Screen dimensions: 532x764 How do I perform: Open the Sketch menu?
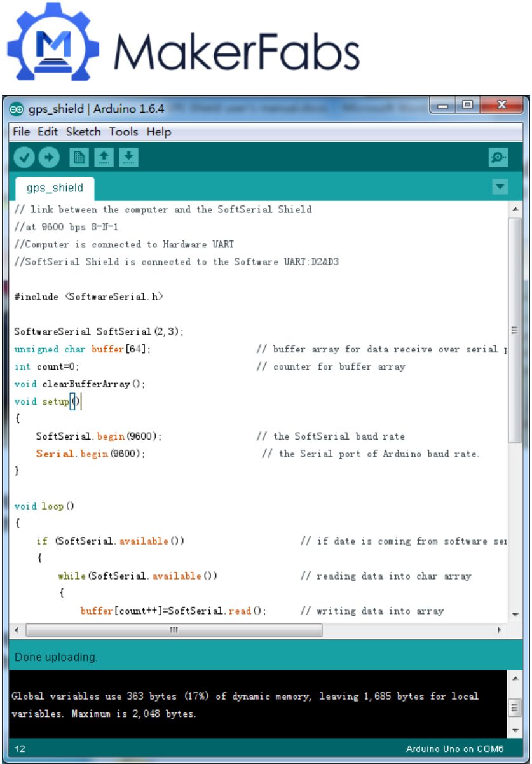pos(83,132)
